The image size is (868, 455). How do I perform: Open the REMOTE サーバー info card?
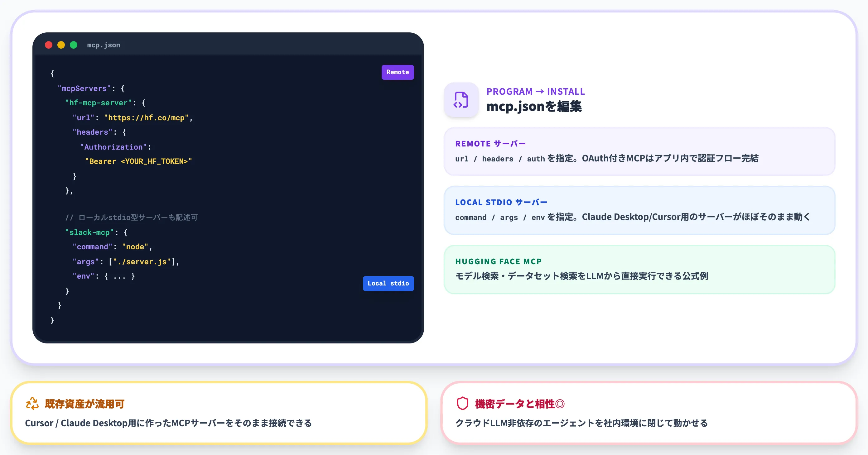639,151
